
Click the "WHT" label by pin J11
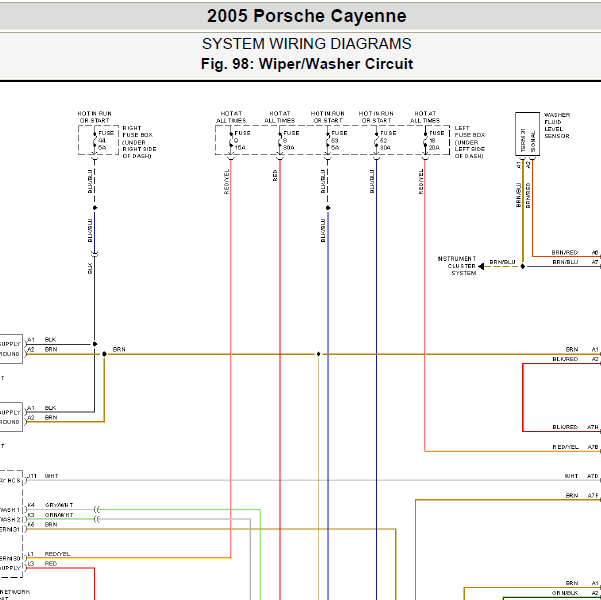[x=51, y=476]
